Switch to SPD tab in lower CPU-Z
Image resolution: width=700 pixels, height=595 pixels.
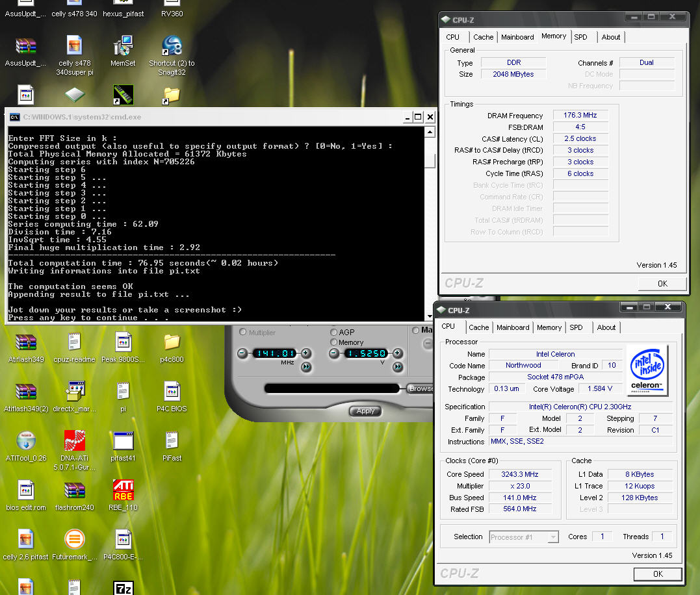[576, 327]
